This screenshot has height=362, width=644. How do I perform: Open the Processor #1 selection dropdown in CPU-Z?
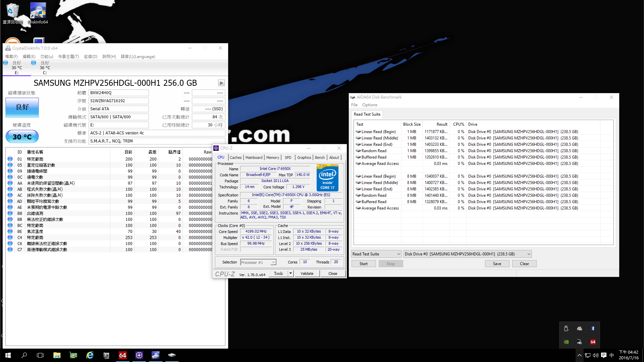(x=258, y=262)
